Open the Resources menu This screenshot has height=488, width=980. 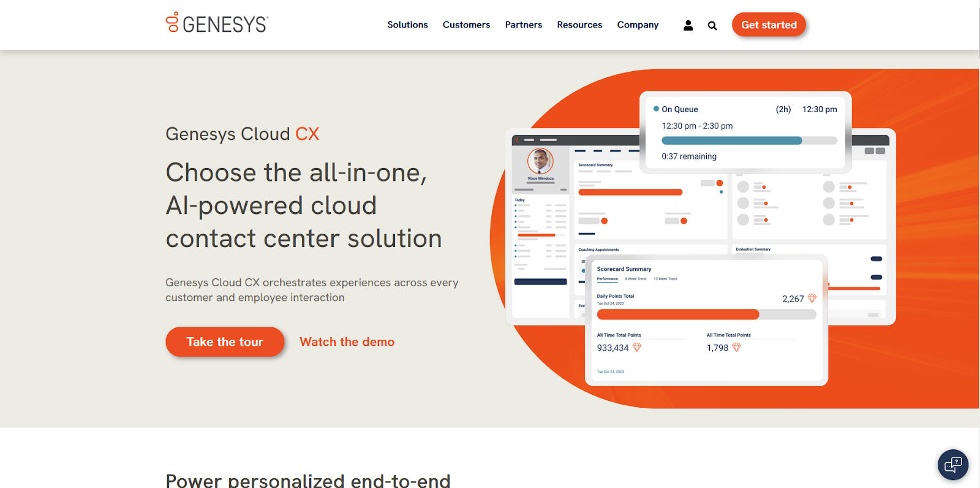click(579, 25)
